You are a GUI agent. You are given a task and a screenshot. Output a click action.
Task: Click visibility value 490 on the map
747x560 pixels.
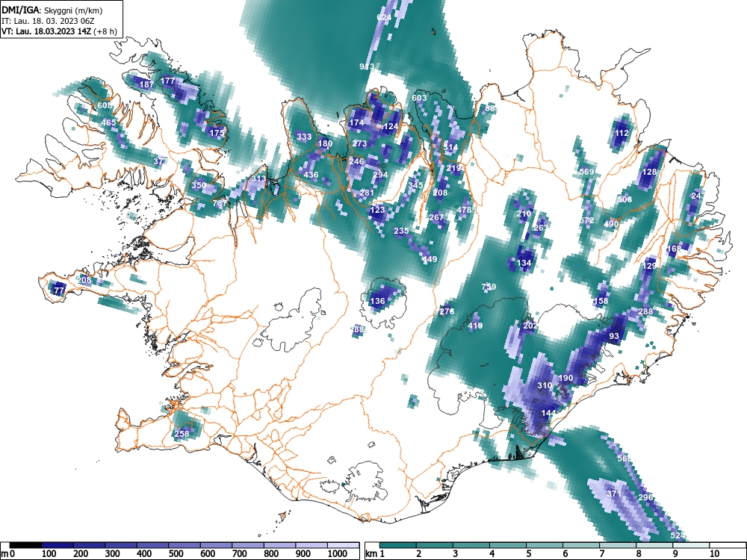(x=611, y=224)
